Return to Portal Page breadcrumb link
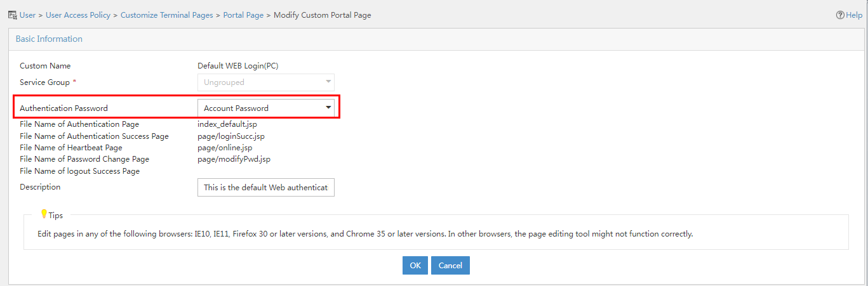The height and width of the screenshot is (286, 868). (x=243, y=15)
